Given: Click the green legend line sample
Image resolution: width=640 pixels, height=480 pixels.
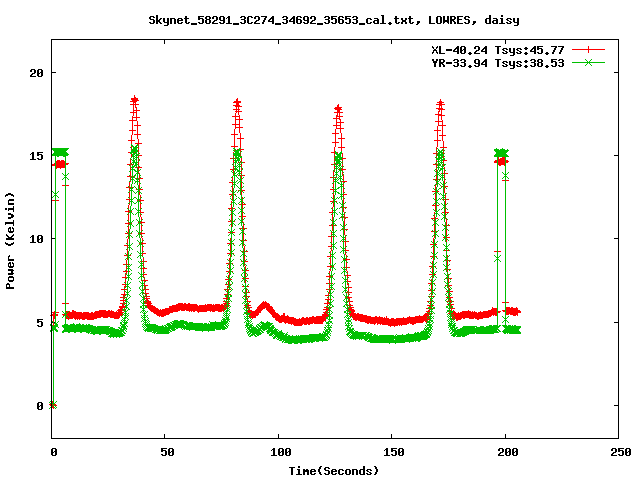Looking at the screenshot, I should pyautogui.click(x=588, y=62).
